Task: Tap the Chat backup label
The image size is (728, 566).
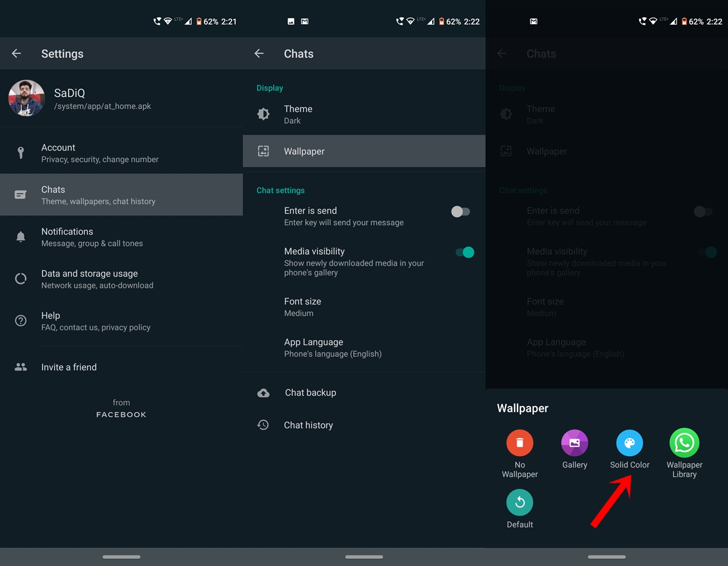Action: pos(311,392)
